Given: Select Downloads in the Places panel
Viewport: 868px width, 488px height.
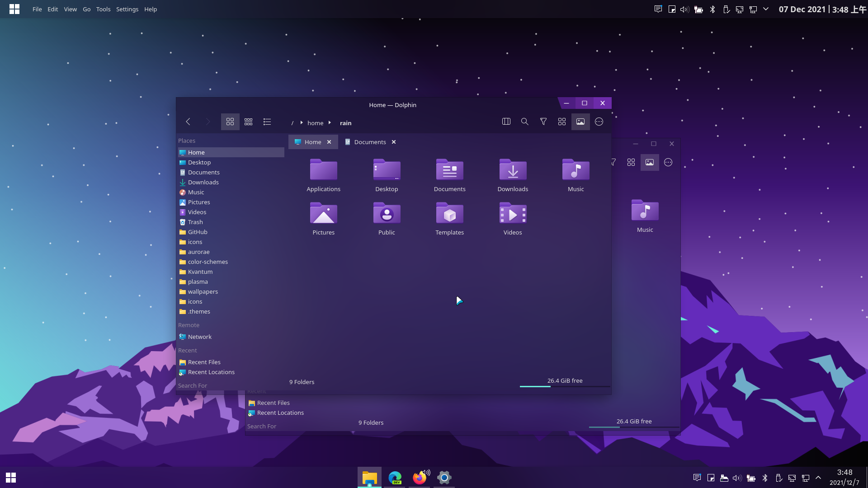Looking at the screenshot, I should (231, 182).
